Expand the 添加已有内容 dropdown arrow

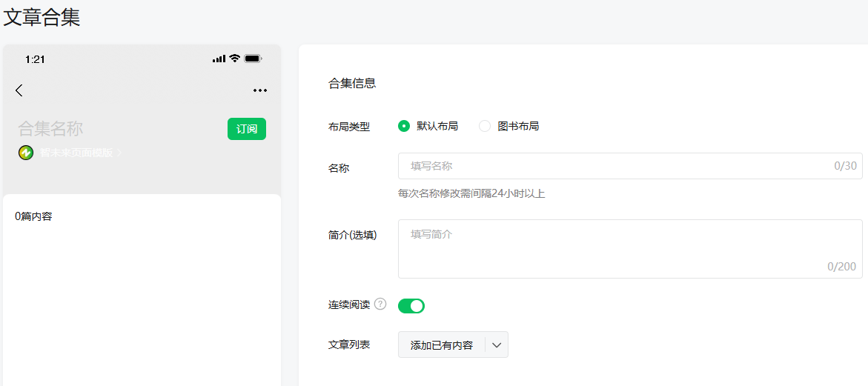[497, 345]
